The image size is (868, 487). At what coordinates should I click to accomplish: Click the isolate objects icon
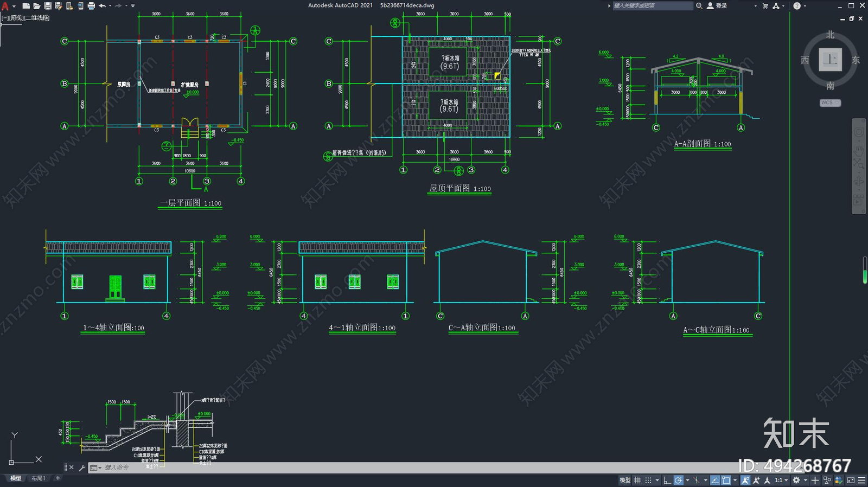[x=827, y=480]
